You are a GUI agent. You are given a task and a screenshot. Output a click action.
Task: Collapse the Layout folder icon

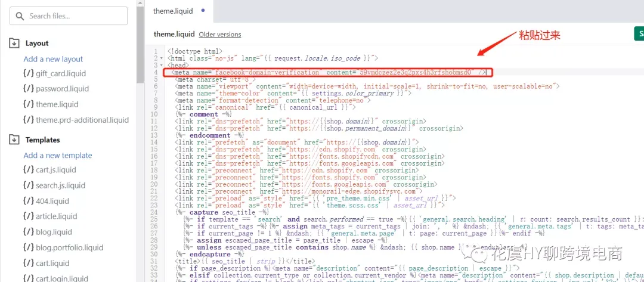pos(14,43)
